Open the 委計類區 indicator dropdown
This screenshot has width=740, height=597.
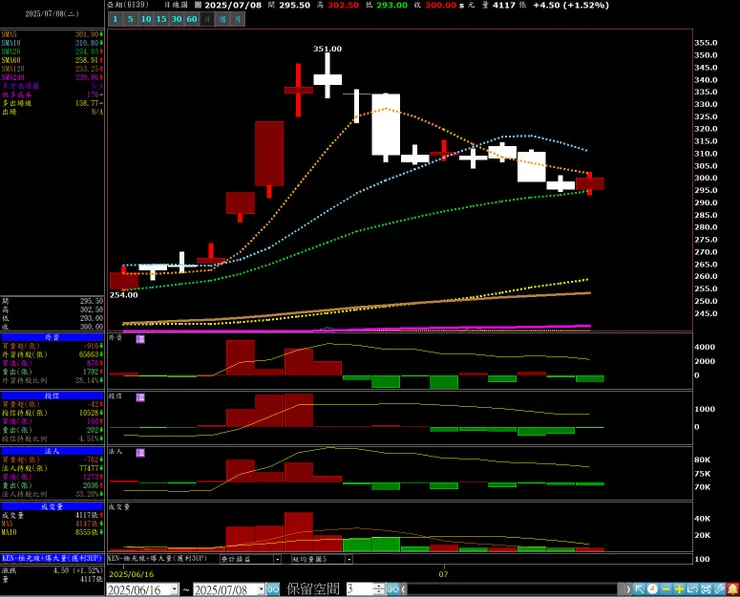pyautogui.click(x=278, y=559)
